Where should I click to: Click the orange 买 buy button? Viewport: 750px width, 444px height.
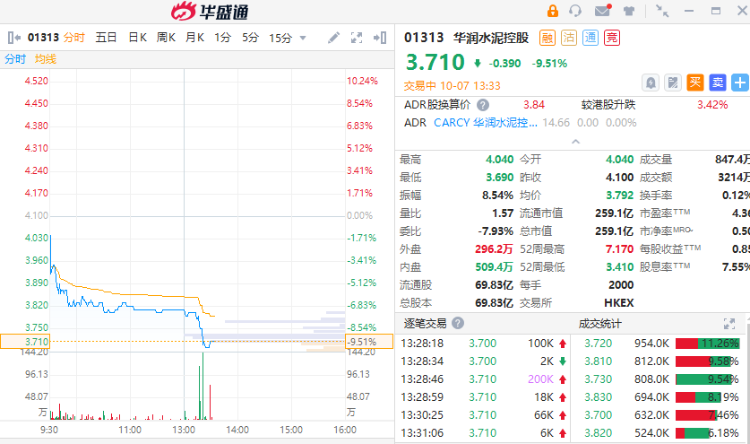coord(695,83)
